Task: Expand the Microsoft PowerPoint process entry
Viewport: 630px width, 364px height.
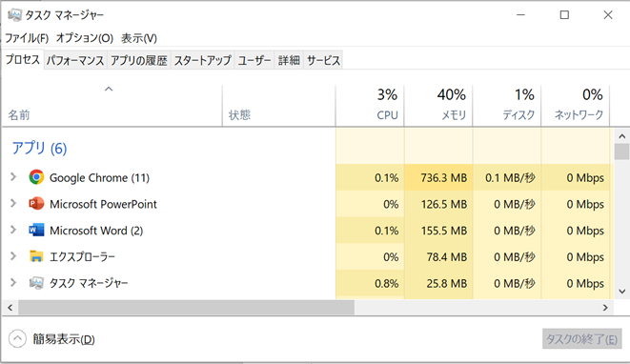Action: click(x=13, y=203)
